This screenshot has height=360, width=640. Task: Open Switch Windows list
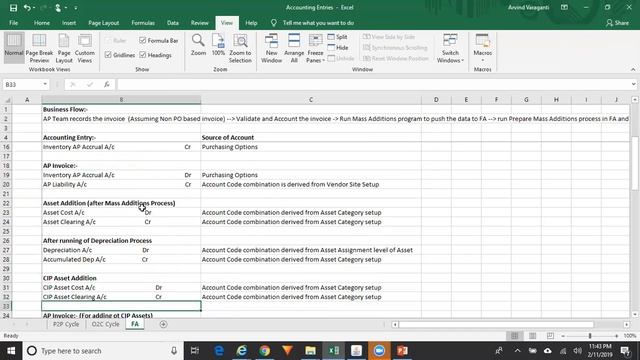(450, 48)
